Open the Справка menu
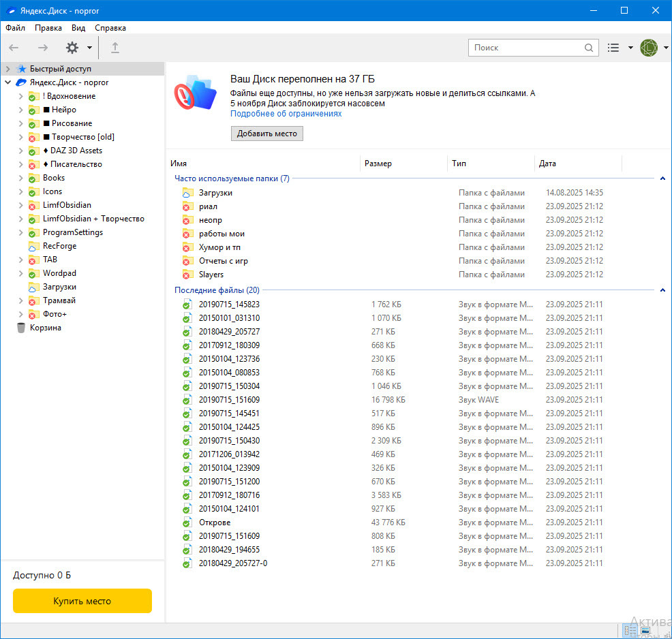This screenshot has width=672, height=639. [x=110, y=28]
